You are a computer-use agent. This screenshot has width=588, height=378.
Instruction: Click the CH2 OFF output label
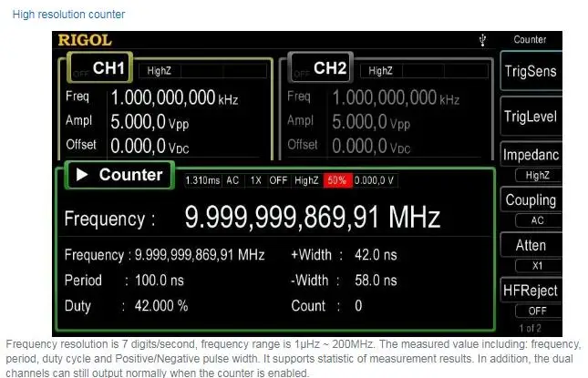[302, 74]
